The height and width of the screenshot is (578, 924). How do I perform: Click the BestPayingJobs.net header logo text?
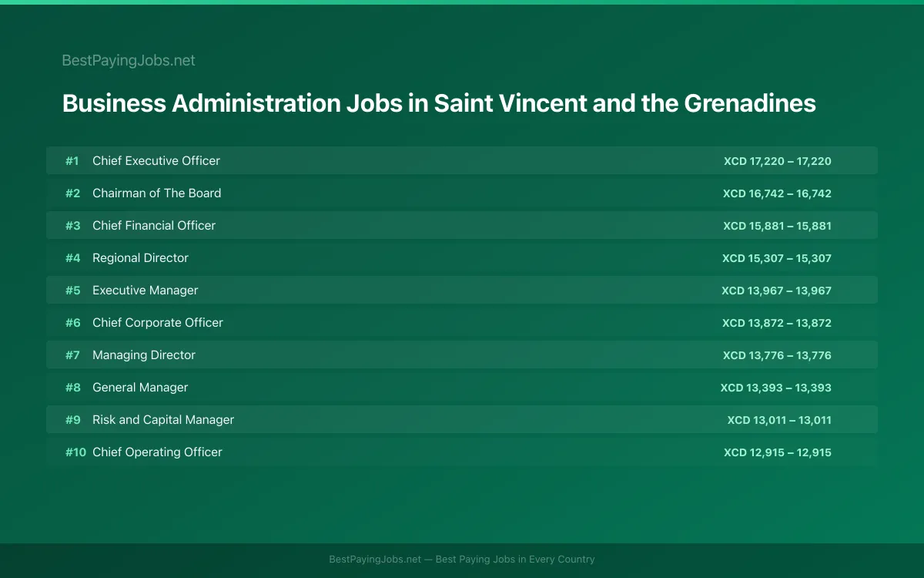coord(129,60)
